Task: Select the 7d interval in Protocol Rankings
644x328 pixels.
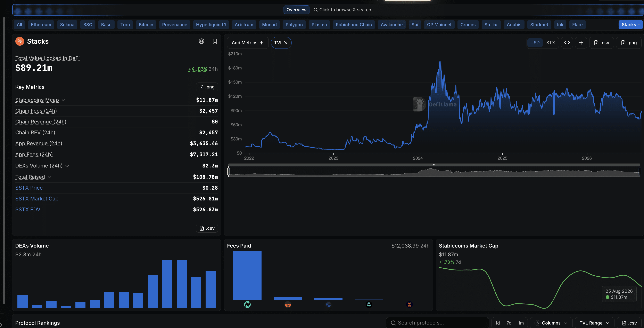Action: tap(509, 323)
